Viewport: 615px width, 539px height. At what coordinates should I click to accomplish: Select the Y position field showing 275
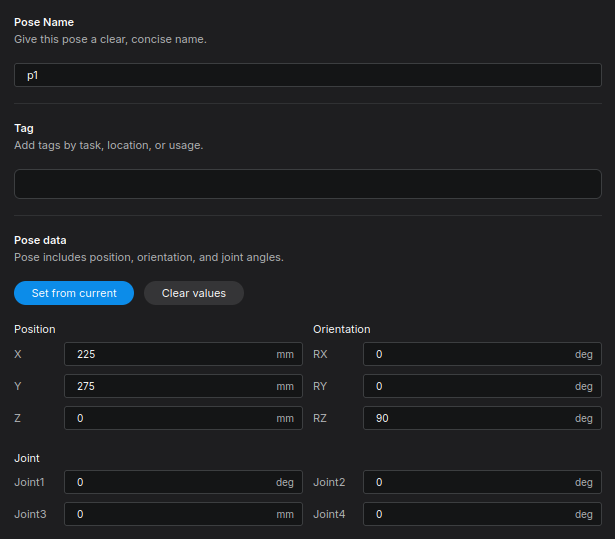pyautogui.click(x=168, y=386)
